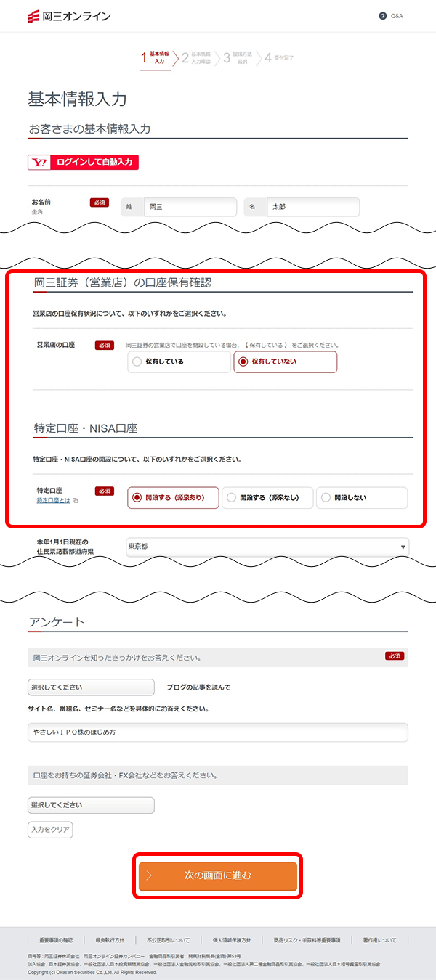Select 開設する（源泉なし） radio option
The width and height of the screenshot is (436, 980).
pos(267,498)
